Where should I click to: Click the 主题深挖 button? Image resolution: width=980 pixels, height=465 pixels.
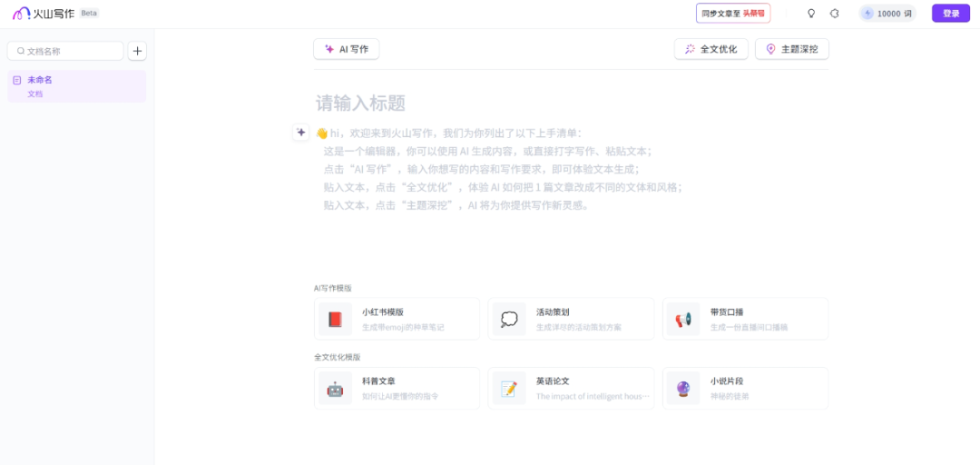coord(792,49)
